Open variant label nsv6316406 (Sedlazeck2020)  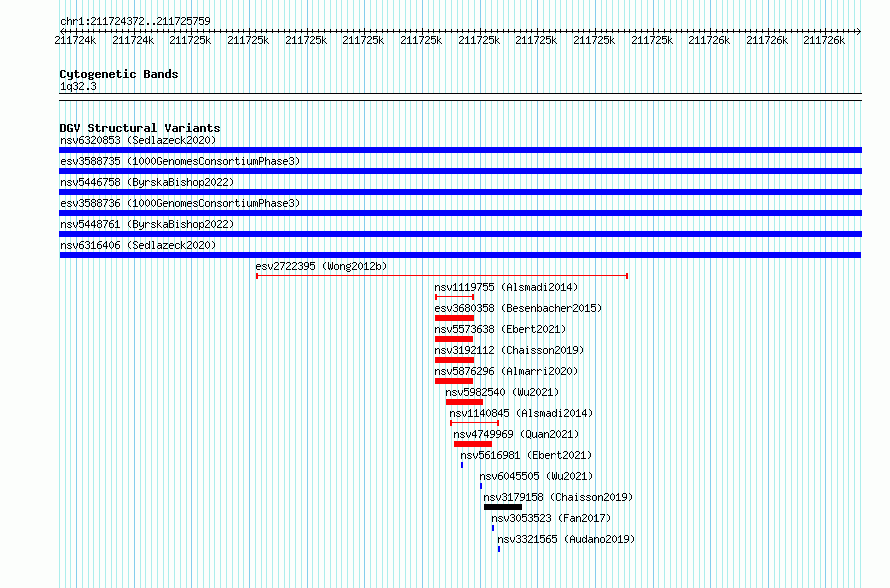[x=138, y=245]
